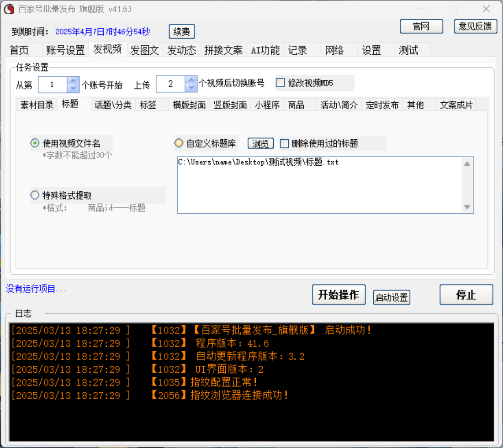
Task: Enable the 修改视频MD5 checkbox
Action: click(281, 83)
